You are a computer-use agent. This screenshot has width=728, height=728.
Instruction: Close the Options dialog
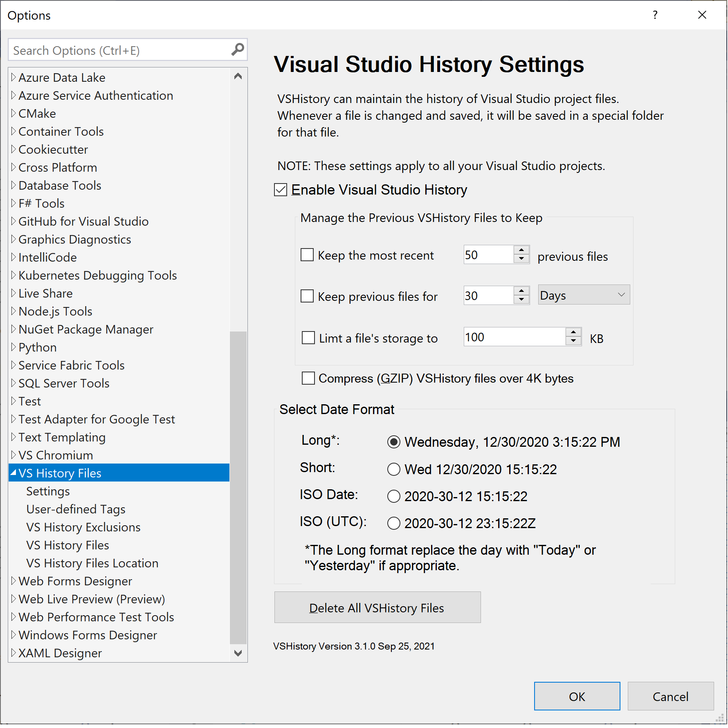(x=702, y=15)
